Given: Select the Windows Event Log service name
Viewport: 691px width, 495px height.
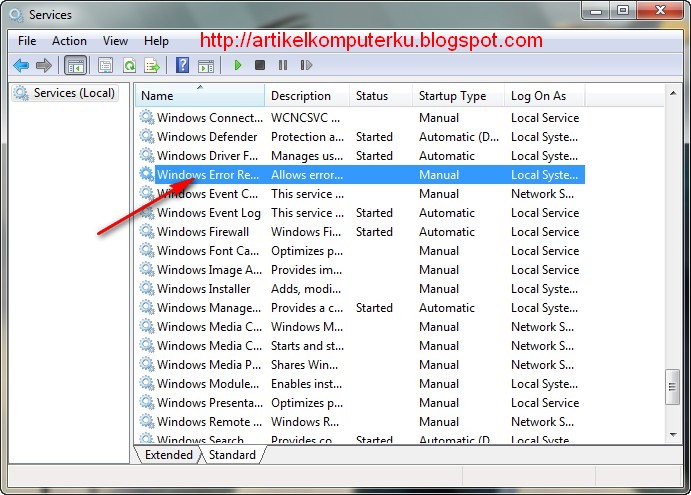Looking at the screenshot, I should pos(209,213).
